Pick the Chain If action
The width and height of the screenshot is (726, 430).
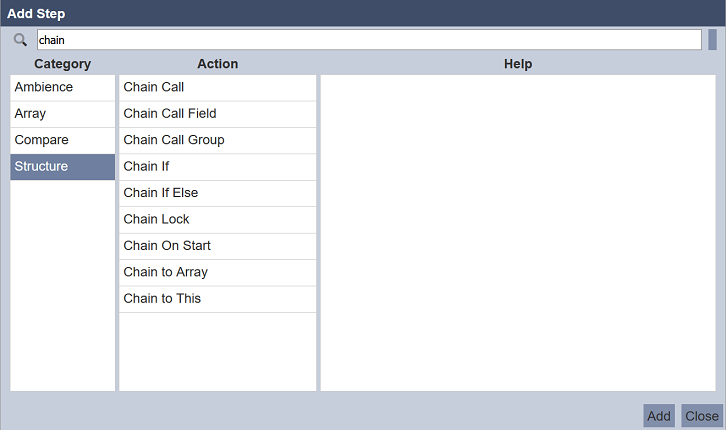[217, 166]
